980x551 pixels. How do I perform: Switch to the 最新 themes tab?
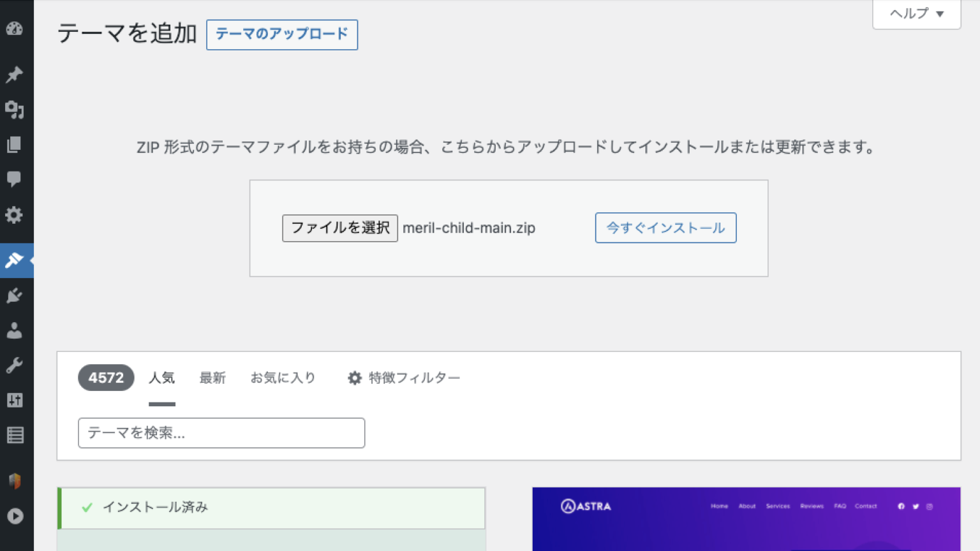point(213,378)
